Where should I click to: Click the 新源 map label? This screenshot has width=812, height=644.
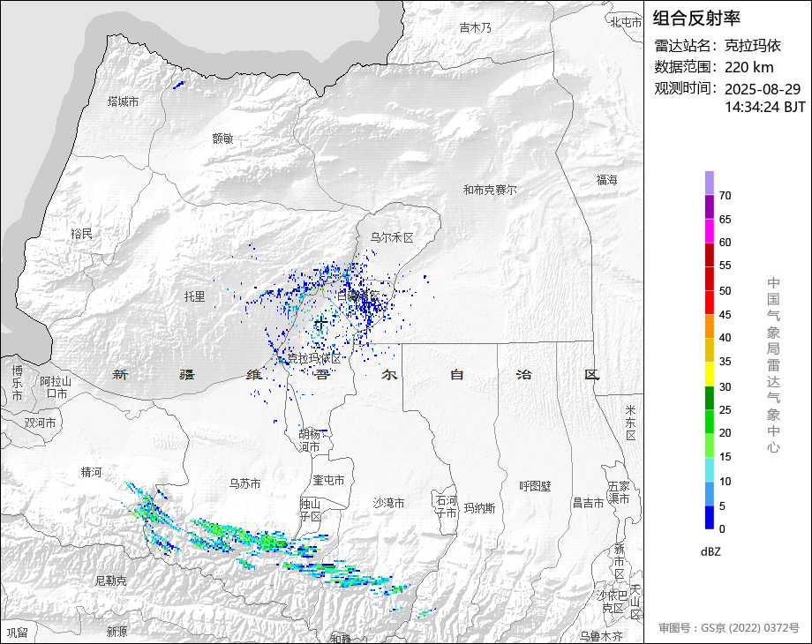117,631
